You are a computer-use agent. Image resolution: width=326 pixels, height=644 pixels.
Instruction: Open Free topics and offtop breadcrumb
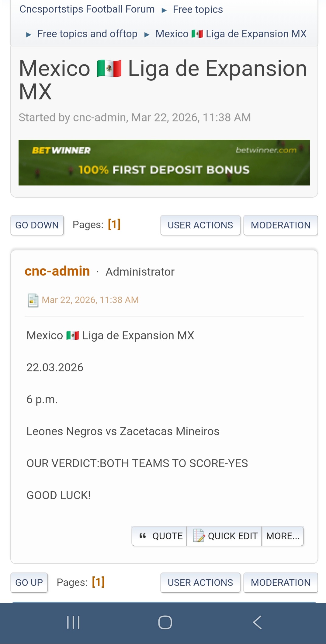tap(87, 34)
